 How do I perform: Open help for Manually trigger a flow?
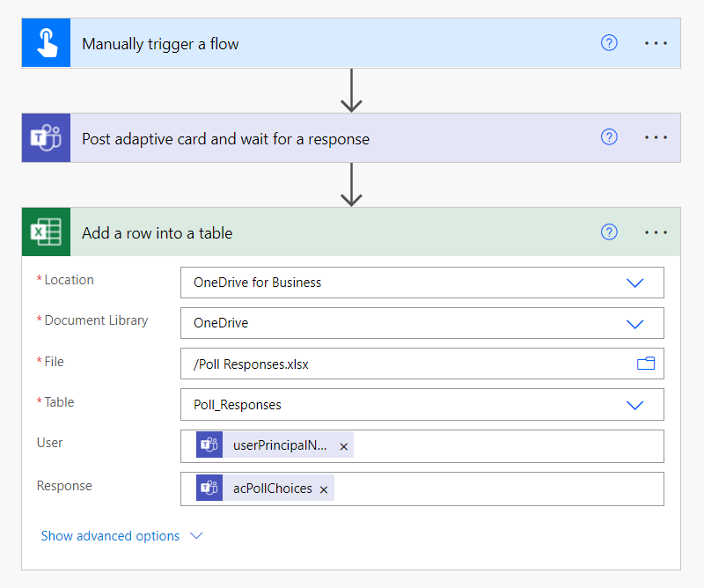(609, 43)
